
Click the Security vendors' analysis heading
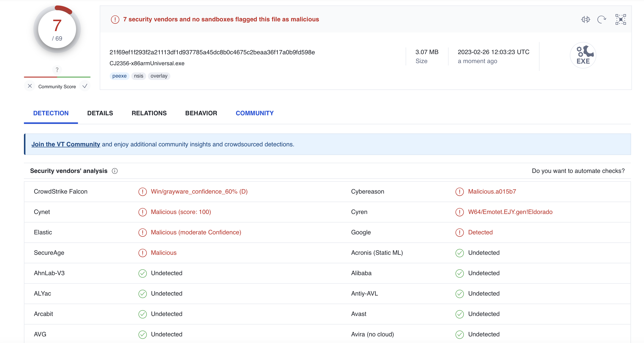[68, 171]
